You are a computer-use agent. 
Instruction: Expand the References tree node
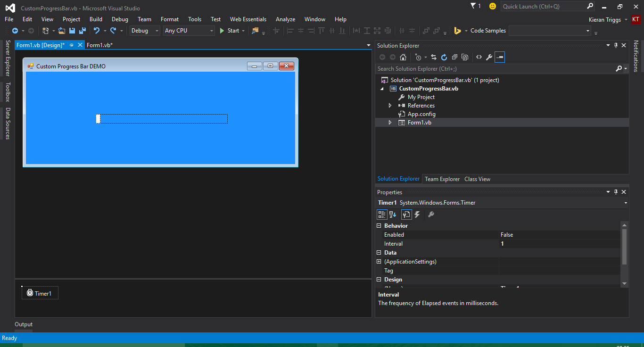tap(390, 106)
